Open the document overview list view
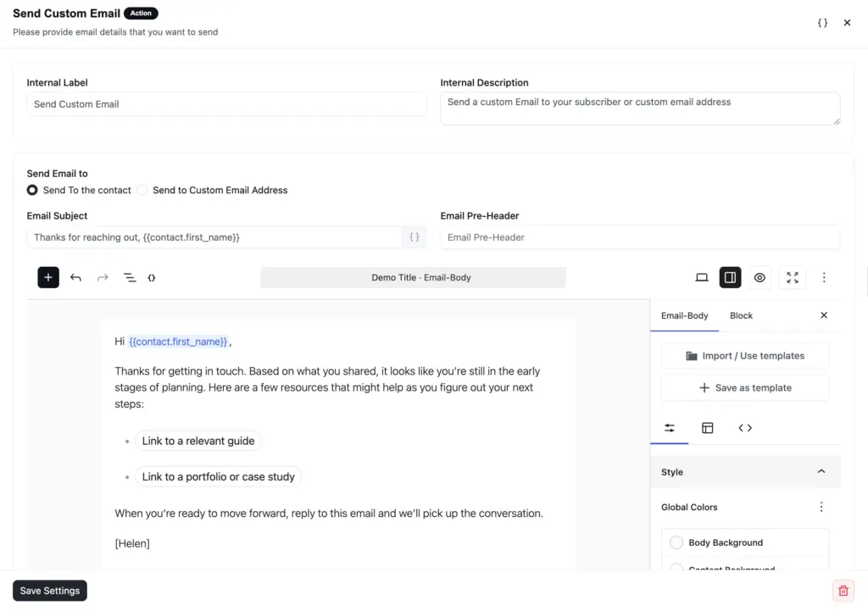 129,277
